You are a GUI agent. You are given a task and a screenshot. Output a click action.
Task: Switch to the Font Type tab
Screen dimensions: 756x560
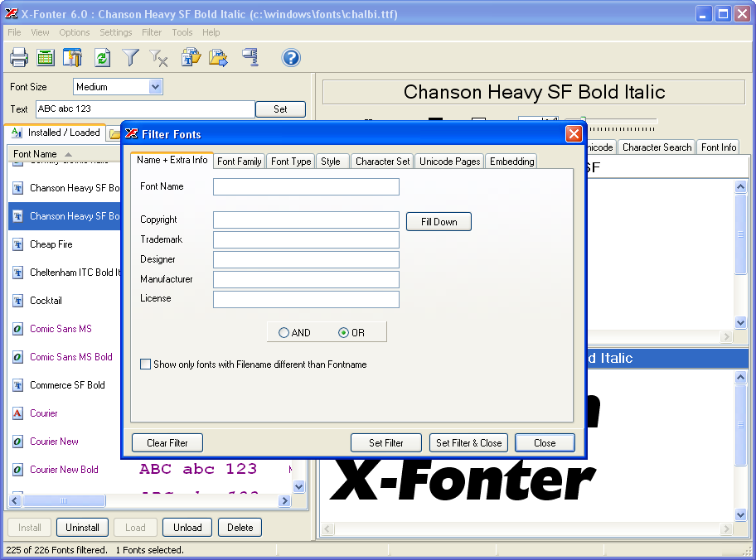291,161
